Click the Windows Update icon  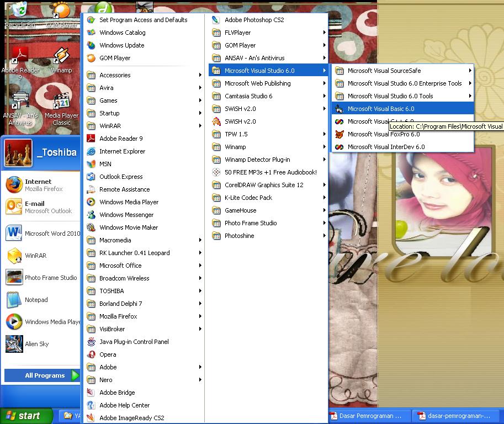point(91,45)
